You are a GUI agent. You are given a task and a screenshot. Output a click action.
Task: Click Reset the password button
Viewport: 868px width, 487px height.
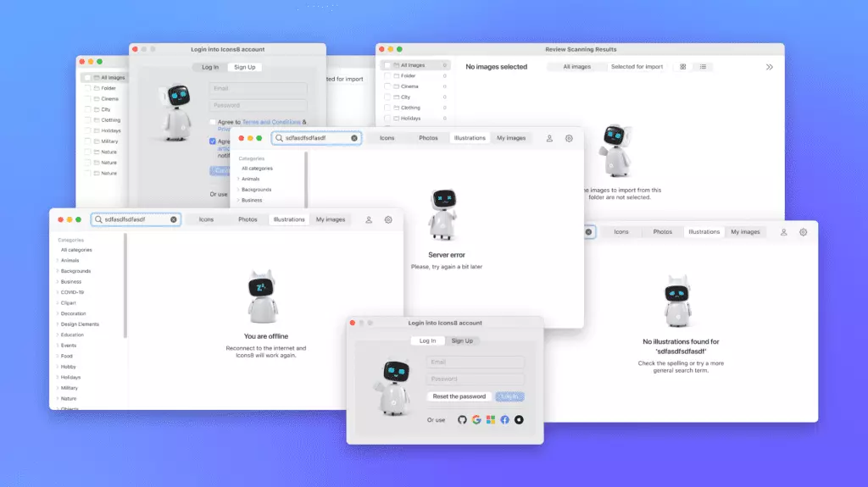coord(459,396)
